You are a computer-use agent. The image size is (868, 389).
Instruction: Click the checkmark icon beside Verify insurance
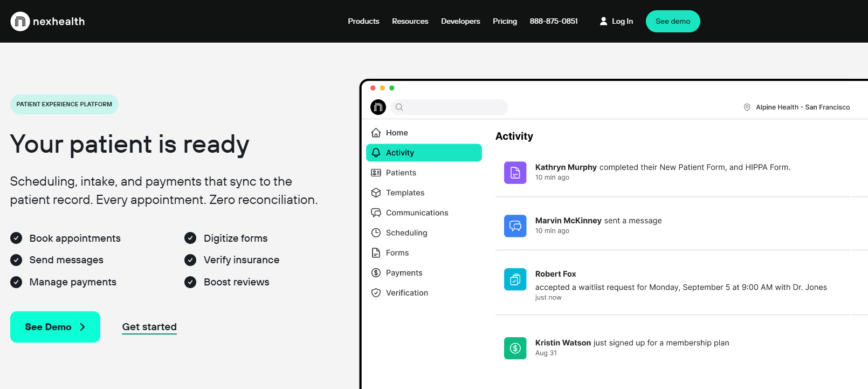(190, 260)
